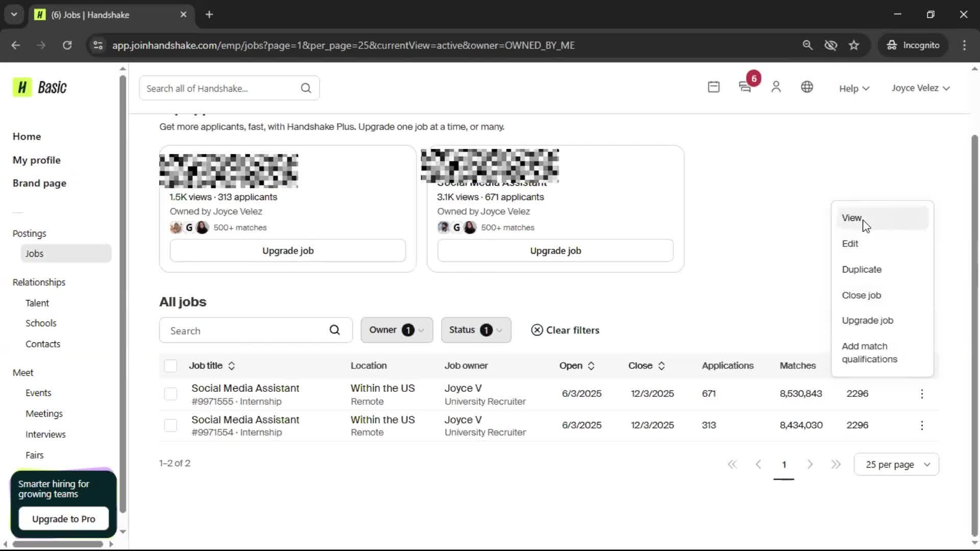This screenshot has width=980, height=551.
Task: Select Duplicate from the context menu
Action: (x=882, y=269)
